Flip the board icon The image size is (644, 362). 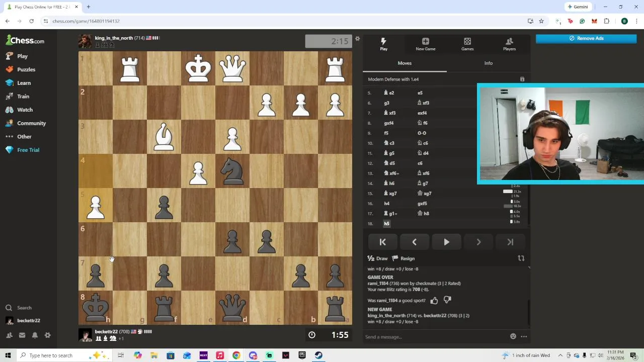(521, 258)
